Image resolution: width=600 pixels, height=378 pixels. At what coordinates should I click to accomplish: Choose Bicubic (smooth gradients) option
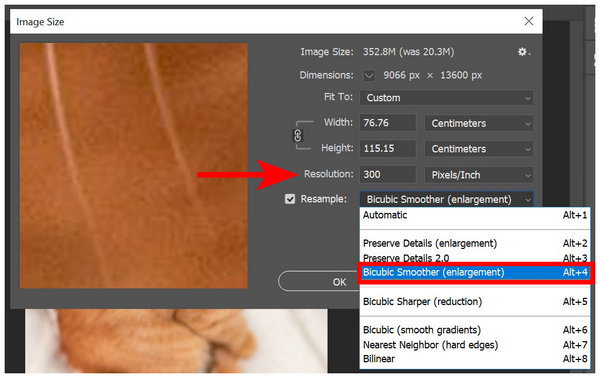(475, 330)
